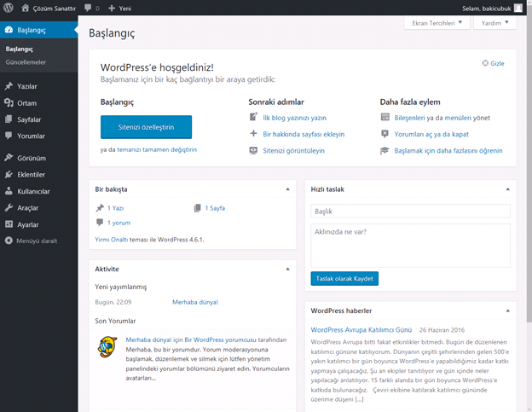
Task: Open Ortam menu item
Action: click(38, 103)
